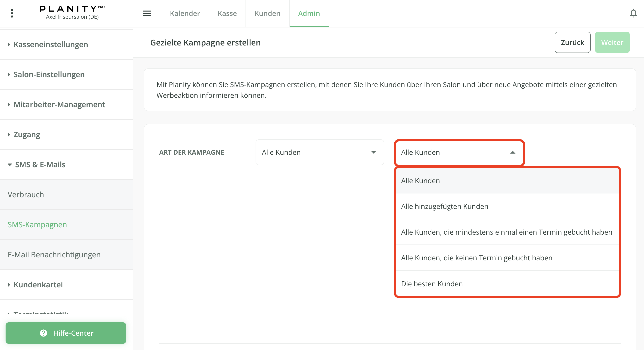Open Verbrauch in sidebar

[x=26, y=195]
